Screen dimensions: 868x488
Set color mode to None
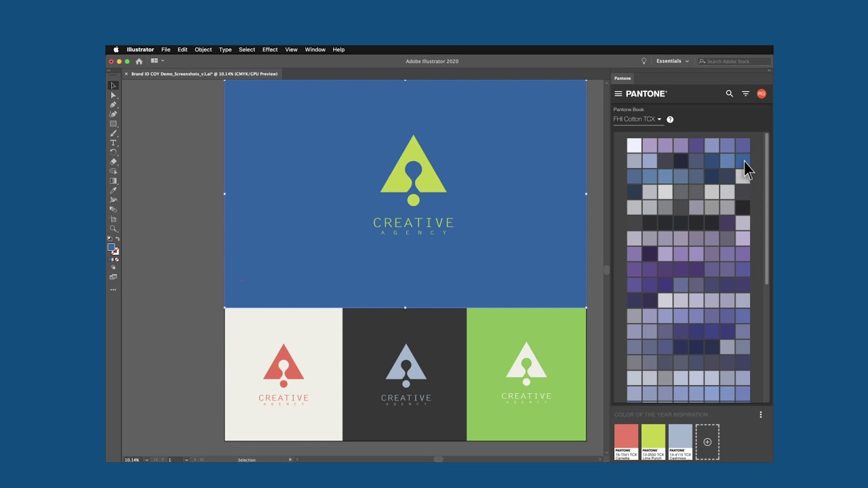[x=117, y=260]
